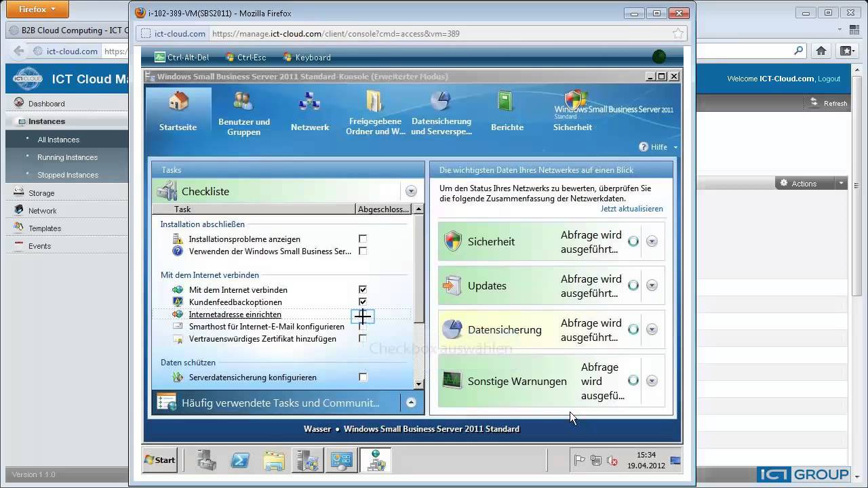Open the Startseite tab house icon
Screen dimensions: 868x488
[x=178, y=102]
